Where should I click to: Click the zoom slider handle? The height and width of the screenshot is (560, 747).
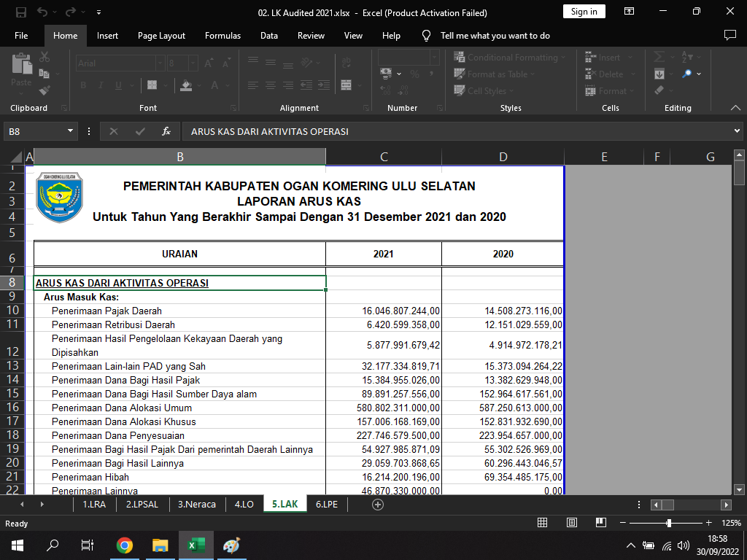click(669, 523)
